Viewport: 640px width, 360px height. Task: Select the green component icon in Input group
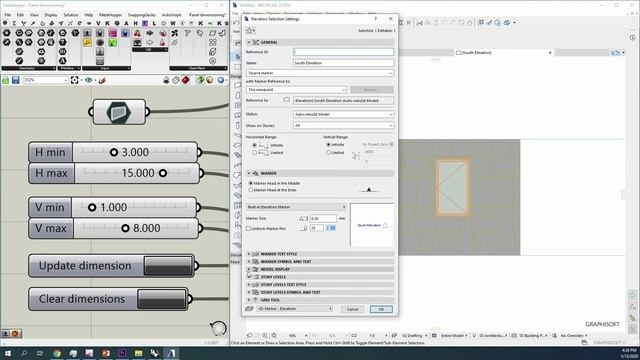pyautogui.click(x=112, y=42)
